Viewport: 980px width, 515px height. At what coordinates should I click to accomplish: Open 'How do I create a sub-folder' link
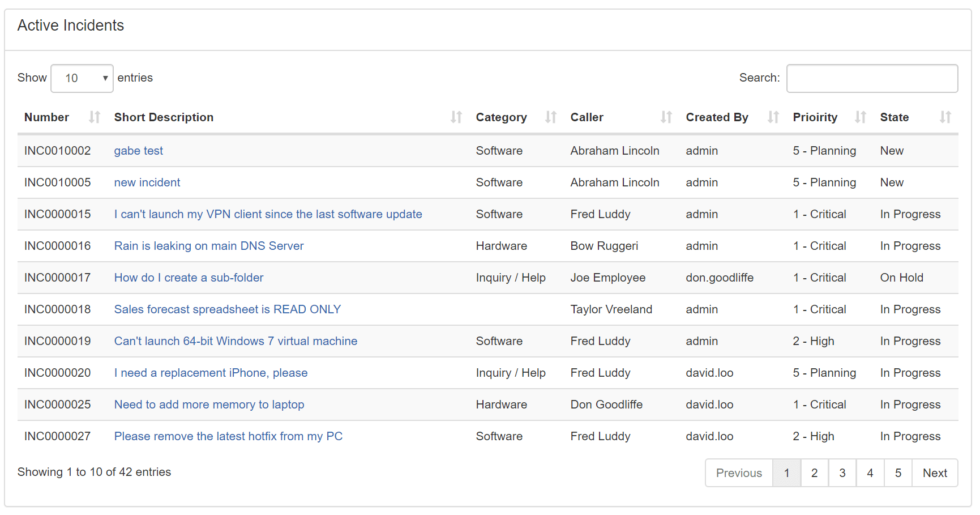pos(189,278)
